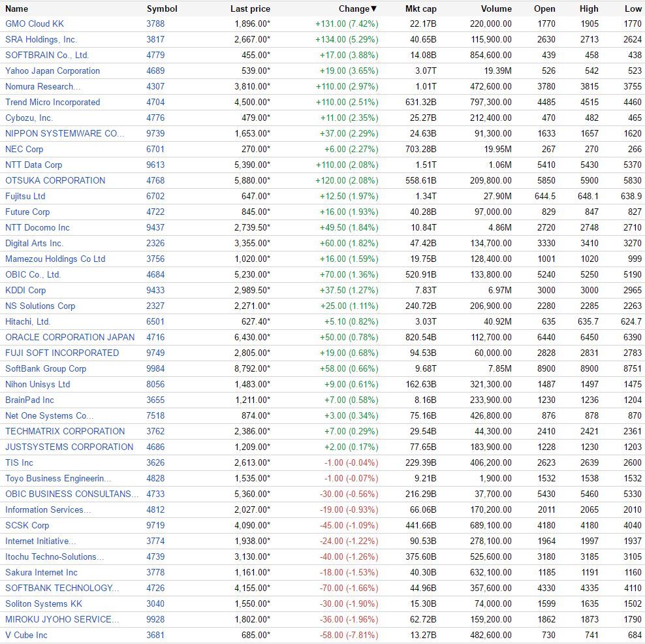This screenshot has width=645, height=644.
Task: Select change value -58.00 (-7.81%)
Action: coord(349,635)
